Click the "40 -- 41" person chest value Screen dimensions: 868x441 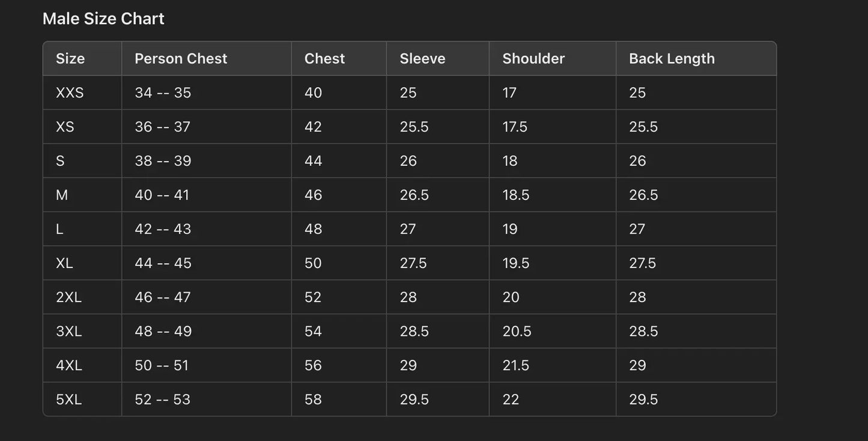pos(162,195)
